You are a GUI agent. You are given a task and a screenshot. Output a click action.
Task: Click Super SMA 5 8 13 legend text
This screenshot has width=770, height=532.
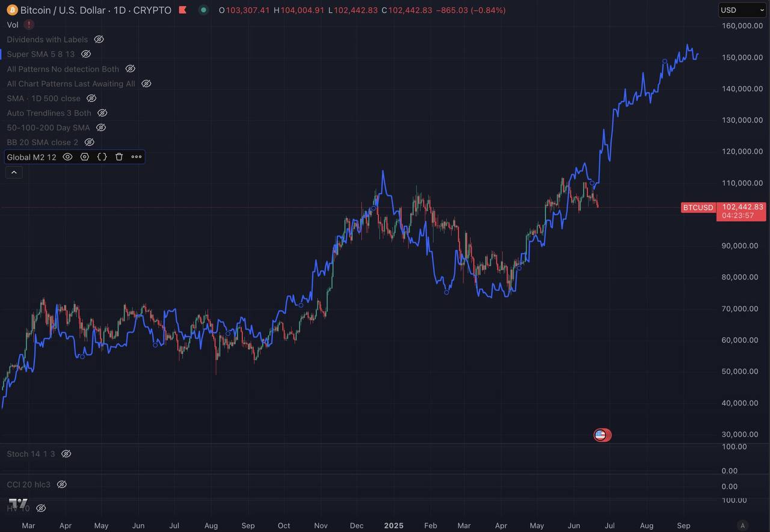pyautogui.click(x=41, y=54)
